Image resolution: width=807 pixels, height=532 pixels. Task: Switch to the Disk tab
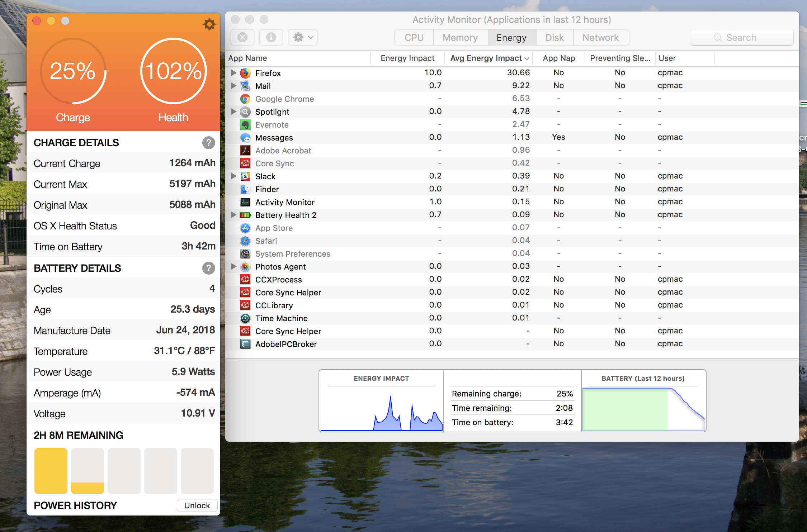pos(554,37)
